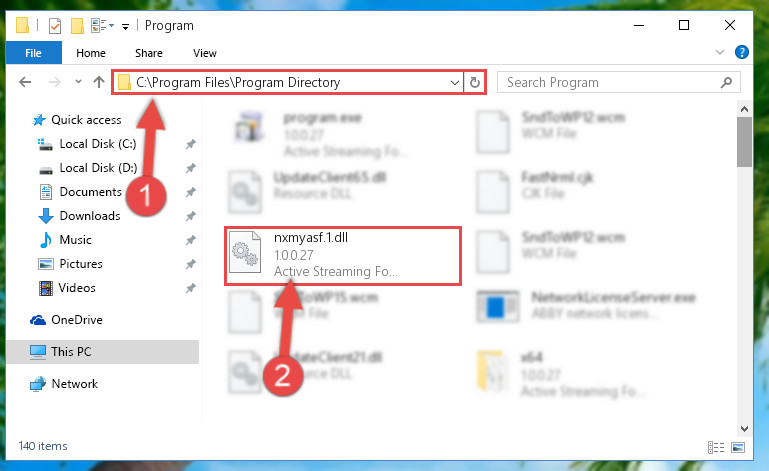Image resolution: width=769 pixels, height=471 pixels.
Task: Open Documents in the sidebar
Action: click(x=80, y=192)
